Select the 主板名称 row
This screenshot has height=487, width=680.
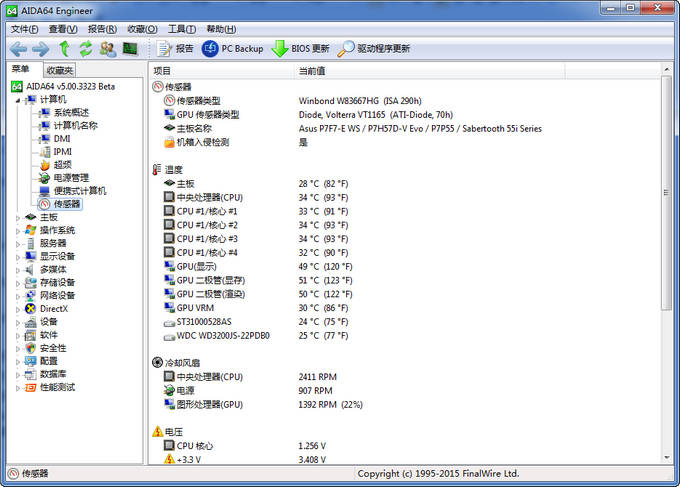coord(405,128)
